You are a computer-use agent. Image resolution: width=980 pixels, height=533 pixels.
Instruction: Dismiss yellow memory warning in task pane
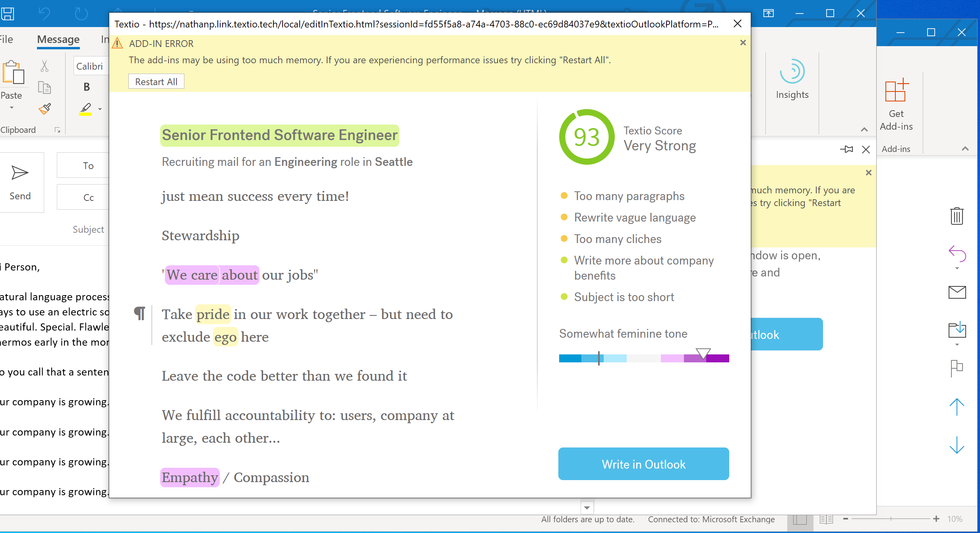coord(868,173)
